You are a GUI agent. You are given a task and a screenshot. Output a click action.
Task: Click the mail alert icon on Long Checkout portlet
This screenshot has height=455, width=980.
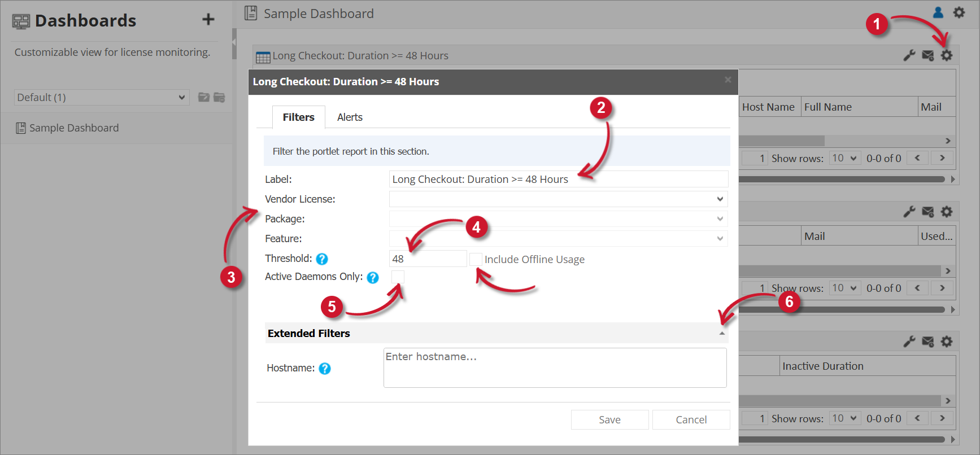(x=928, y=55)
